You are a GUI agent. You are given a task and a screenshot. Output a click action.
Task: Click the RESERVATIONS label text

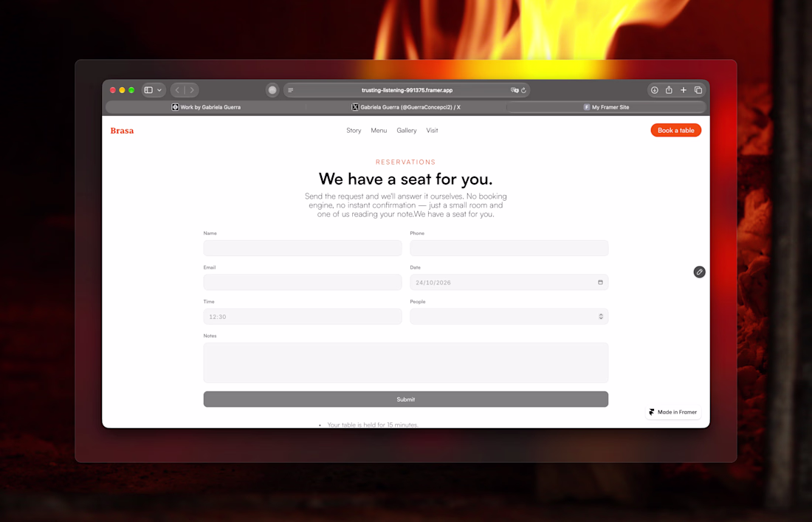(405, 162)
